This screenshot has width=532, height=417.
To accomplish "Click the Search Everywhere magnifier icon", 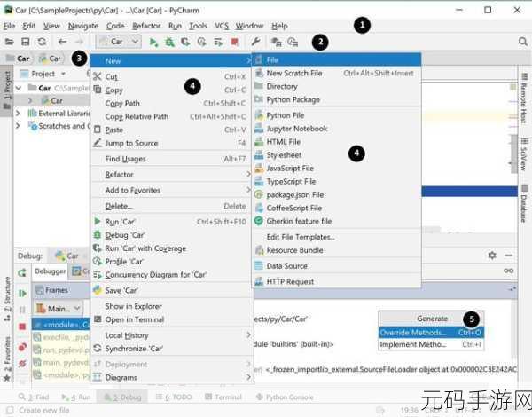I will point(523,42).
